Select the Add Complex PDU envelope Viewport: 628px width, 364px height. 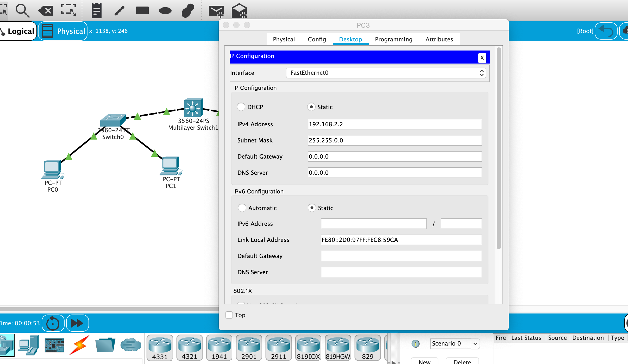pos(239,11)
